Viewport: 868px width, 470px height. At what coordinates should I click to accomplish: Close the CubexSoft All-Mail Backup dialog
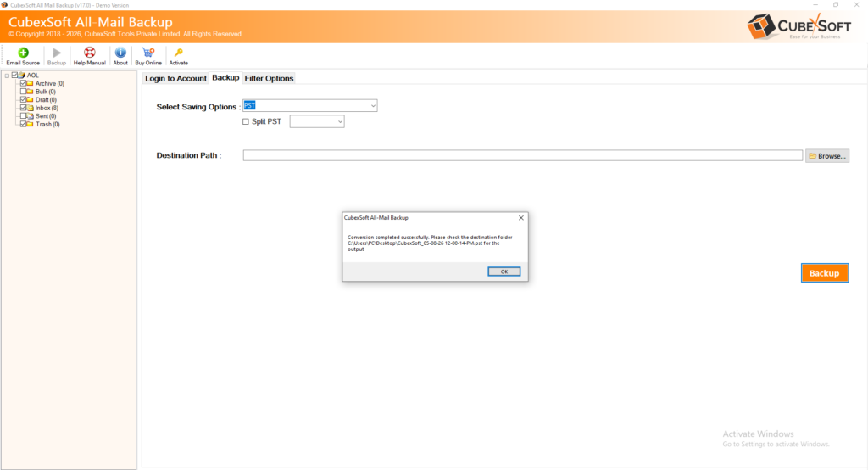(521, 218)
